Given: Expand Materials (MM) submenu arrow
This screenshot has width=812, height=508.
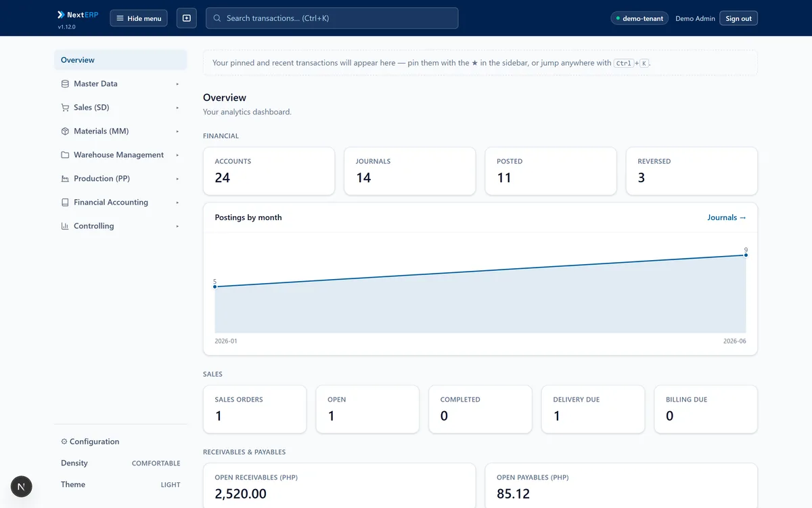Looking at the screenshot, I should [x=177, y=131].
